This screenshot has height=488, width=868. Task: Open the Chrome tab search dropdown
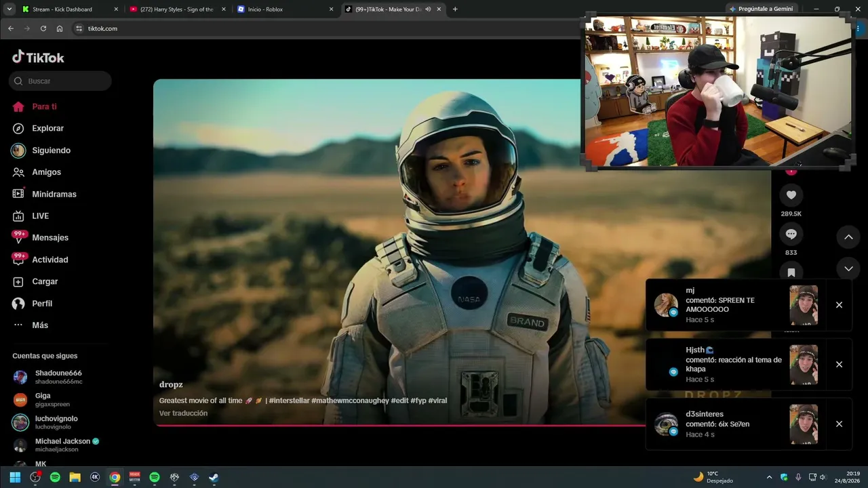[x=9, y=9]
